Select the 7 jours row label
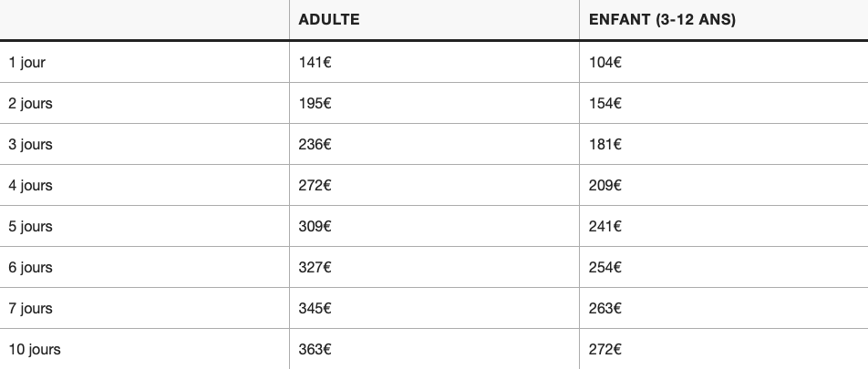 click(30, 308)
